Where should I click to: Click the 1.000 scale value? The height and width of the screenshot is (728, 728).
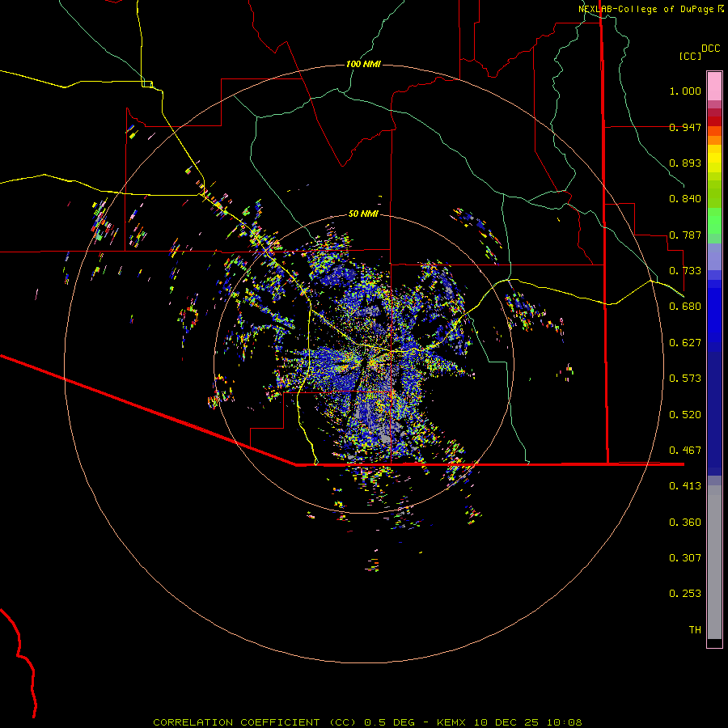pyautogui.click(x=685, y=91)
